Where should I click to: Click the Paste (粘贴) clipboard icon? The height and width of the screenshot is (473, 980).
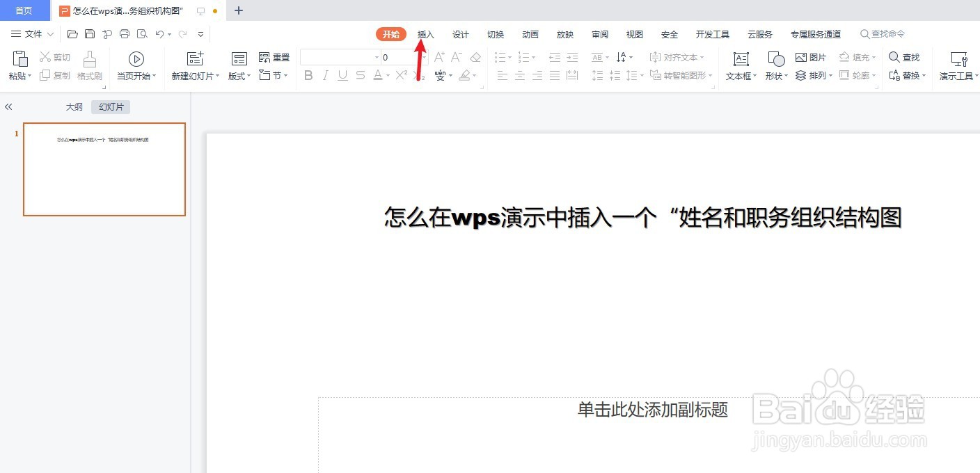20,58
